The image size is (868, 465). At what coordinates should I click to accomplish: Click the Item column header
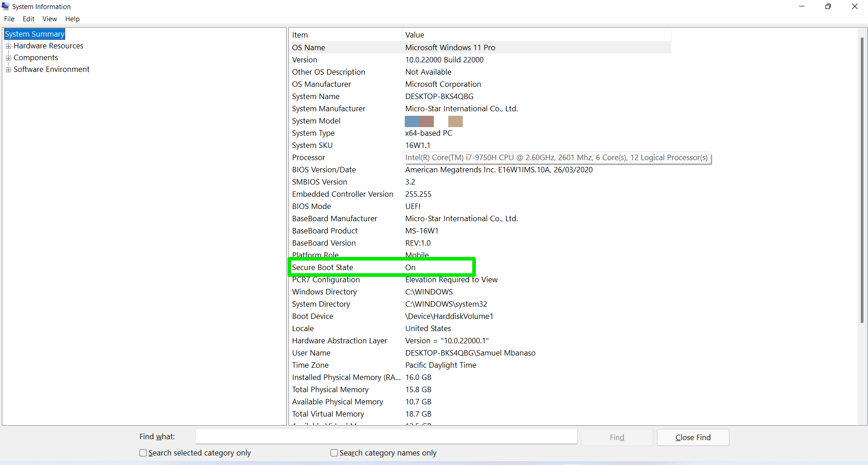346,35
